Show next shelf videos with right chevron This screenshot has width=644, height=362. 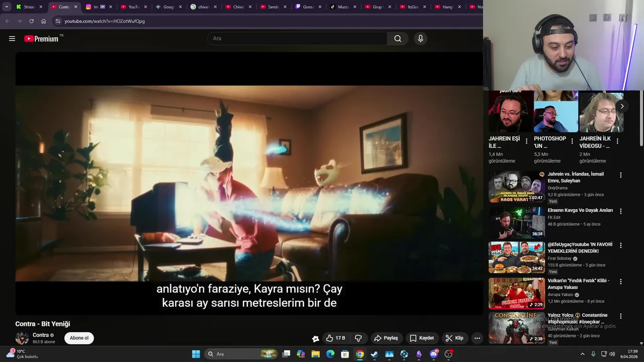(x=622, y=106)
